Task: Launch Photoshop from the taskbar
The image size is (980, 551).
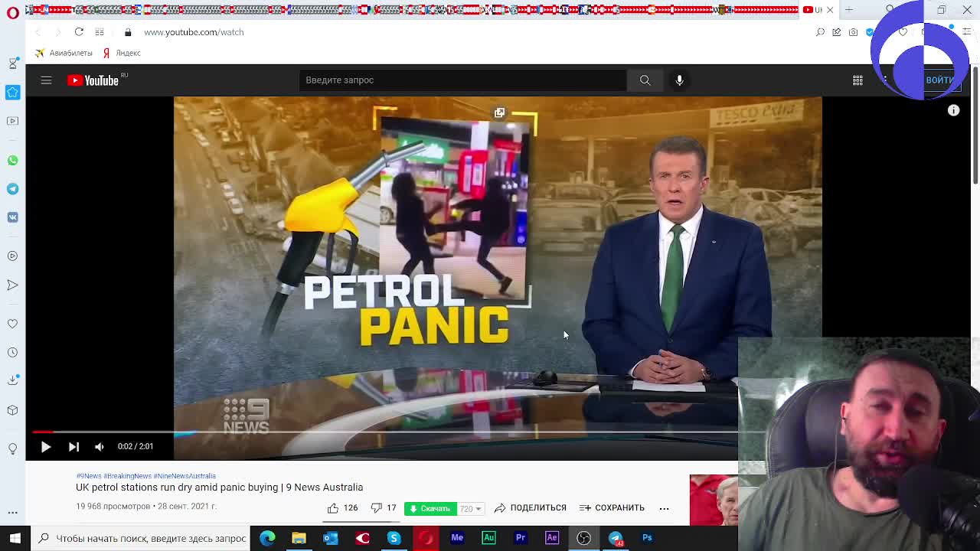Action: [x=647, y=538]
